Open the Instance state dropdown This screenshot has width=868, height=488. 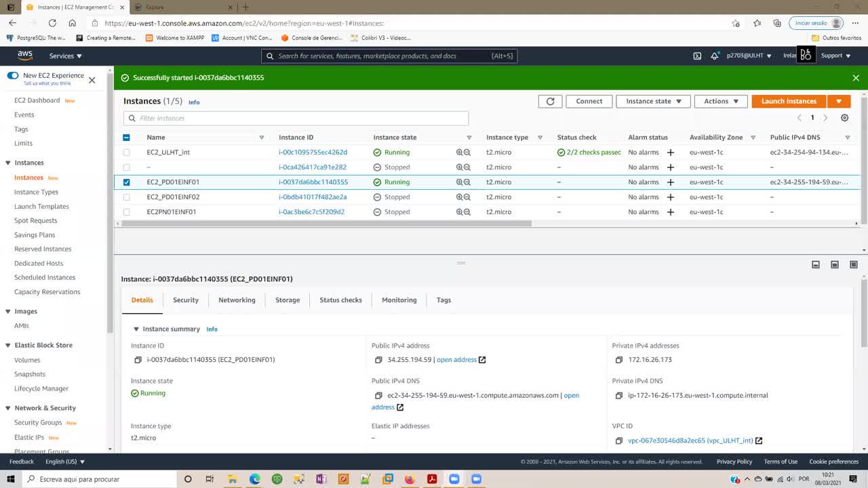(x=653, y=101)
